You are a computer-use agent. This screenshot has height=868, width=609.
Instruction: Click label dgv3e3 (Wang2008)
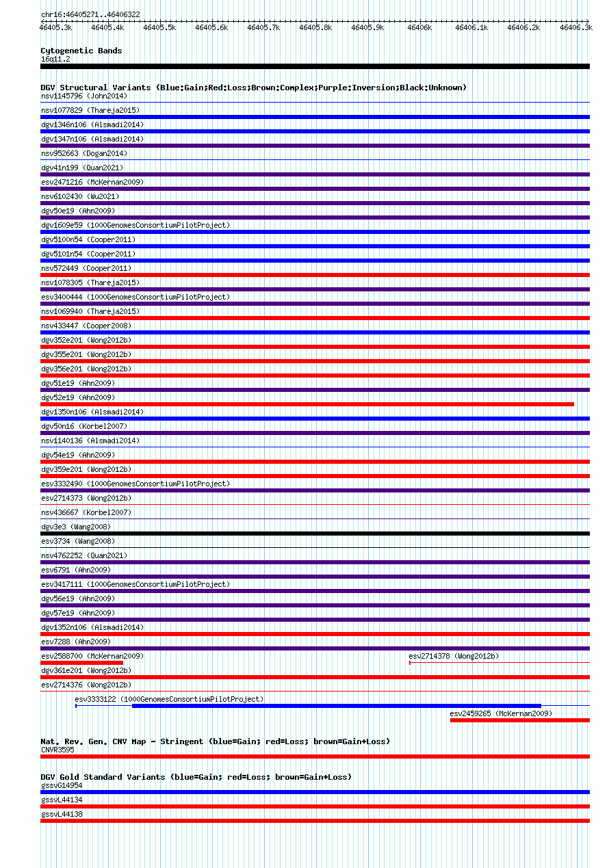click(x=76, y=527)
